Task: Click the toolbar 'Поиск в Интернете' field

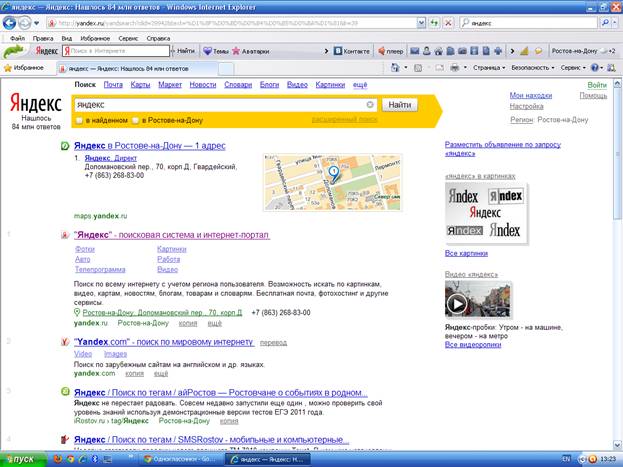Action: (116, 51)
